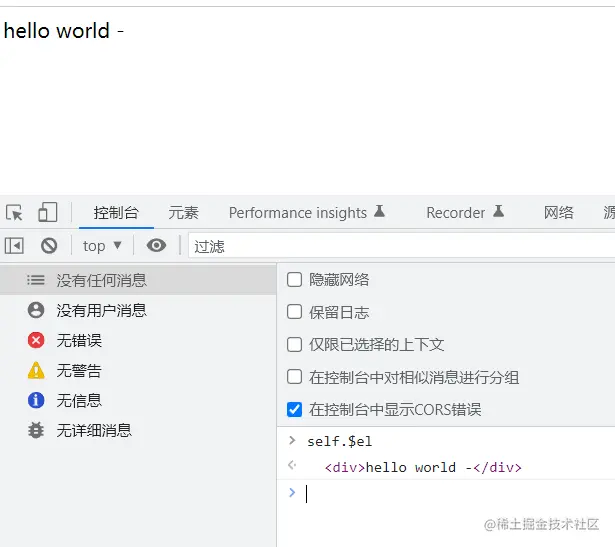Select 无错误 filter row
This screenshot has width=615, height=547.
click(138, 340)
